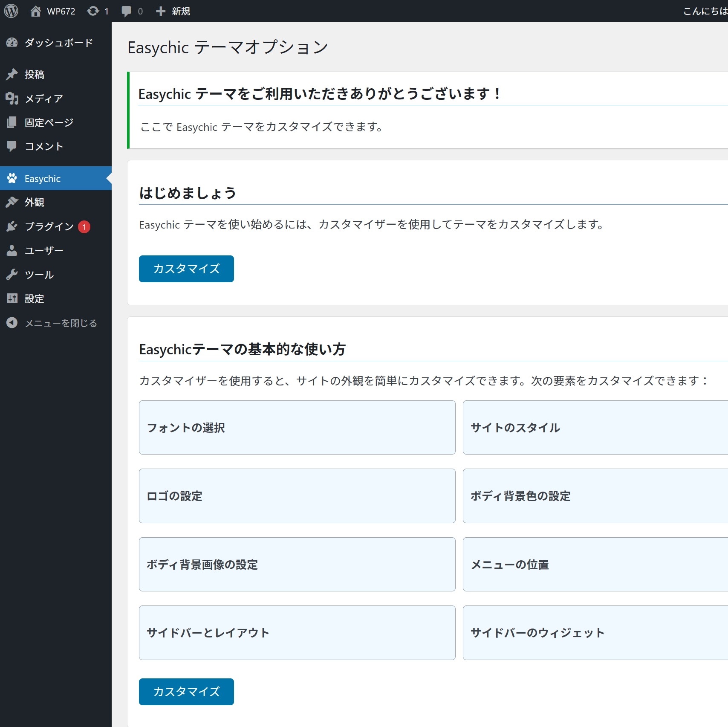Screen dimensions: 728x727
Task: Go to the 外観 menu
Action: pyautogui.click(x=34, y=202)
